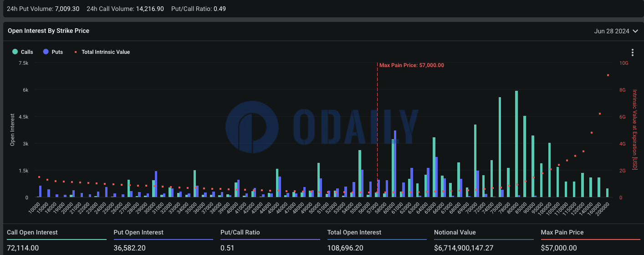Click the '$57,000.00' max pain value
644x255 pixels.
559,248
